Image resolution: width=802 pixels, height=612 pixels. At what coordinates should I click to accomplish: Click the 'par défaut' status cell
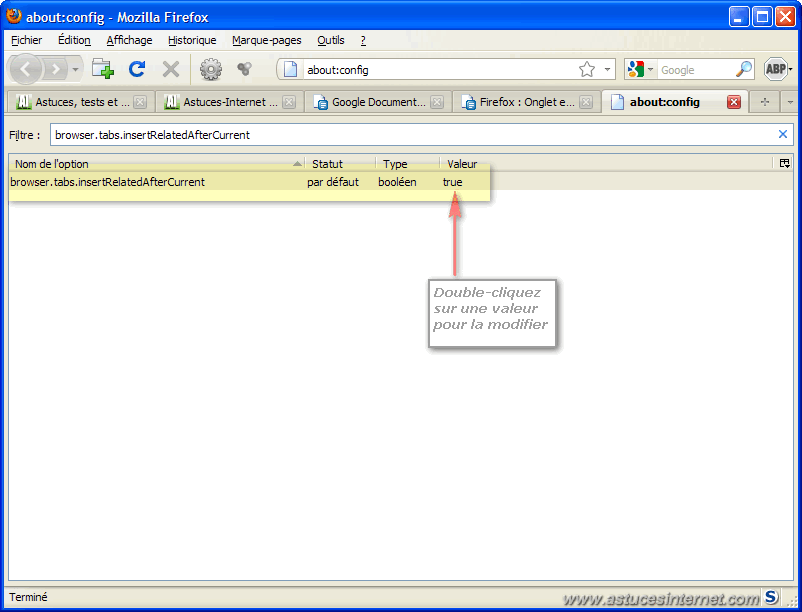click(x=333, y=182)
